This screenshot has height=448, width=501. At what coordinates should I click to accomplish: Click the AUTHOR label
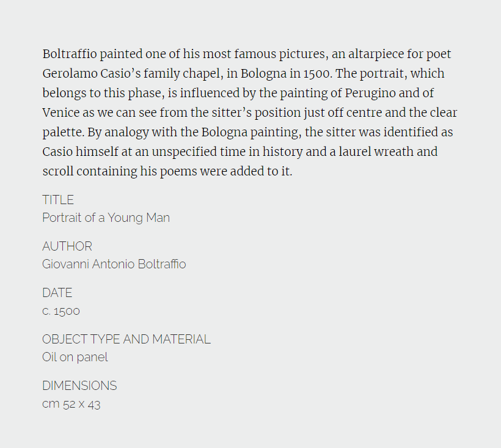[67, 246]
